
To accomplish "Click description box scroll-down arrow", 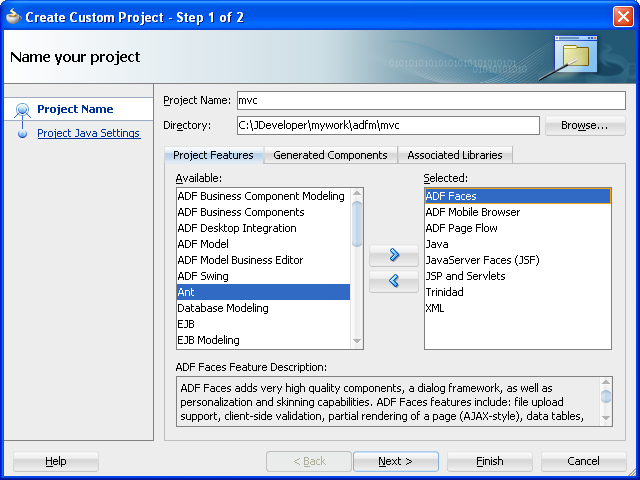I will click(606, 418).
